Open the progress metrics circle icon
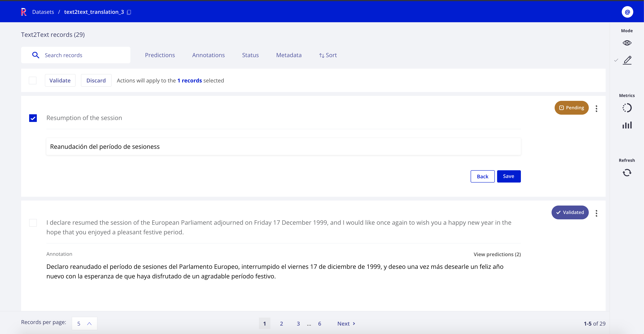Screen dimensions: 644x334 627,108
